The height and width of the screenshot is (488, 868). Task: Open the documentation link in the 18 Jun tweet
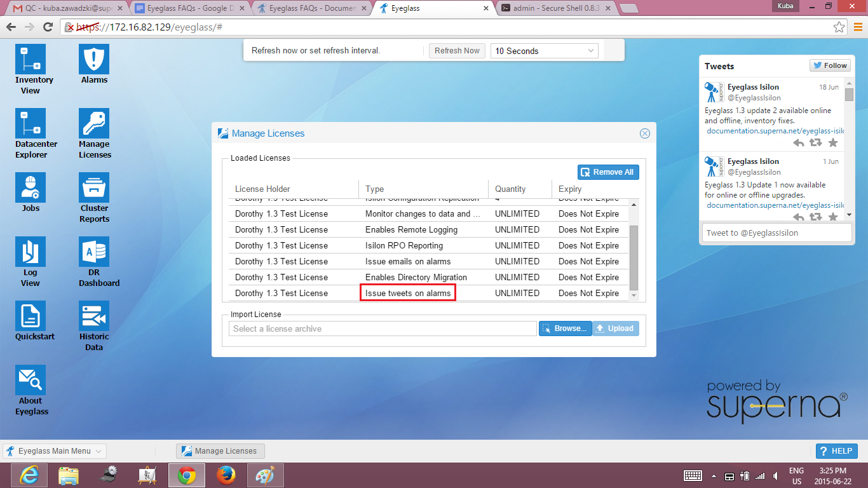tap(775, 131)
